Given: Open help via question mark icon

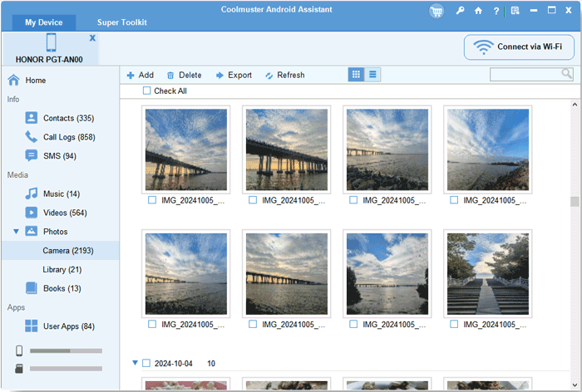Looking at the screenshot, I should (496, 11).
